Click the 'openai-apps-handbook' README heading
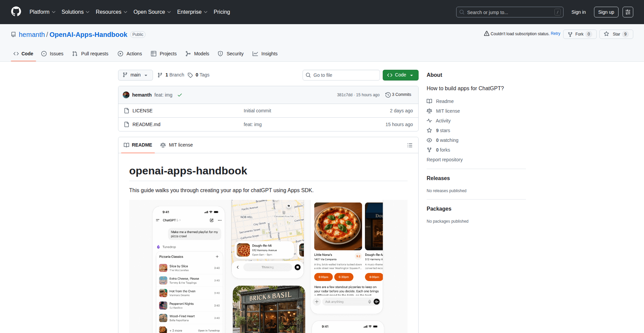Image resolution: width=644 pixels, height=333 pixels. 188,171
